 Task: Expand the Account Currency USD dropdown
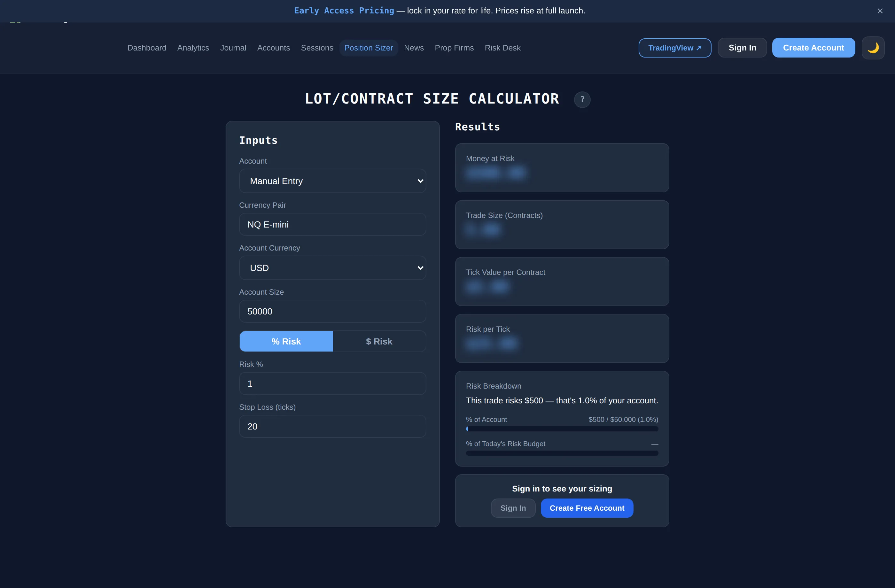click(x=332, y=268)
